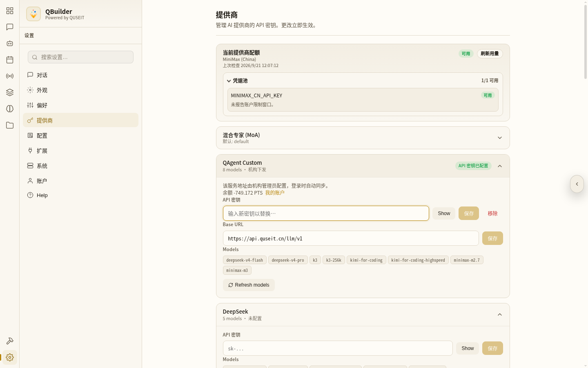The height and width of the screenshot is (368, 588).
Task: Open the broadcast signal icon in left rail
Action: pyautogui.click(x=10, y=76)
